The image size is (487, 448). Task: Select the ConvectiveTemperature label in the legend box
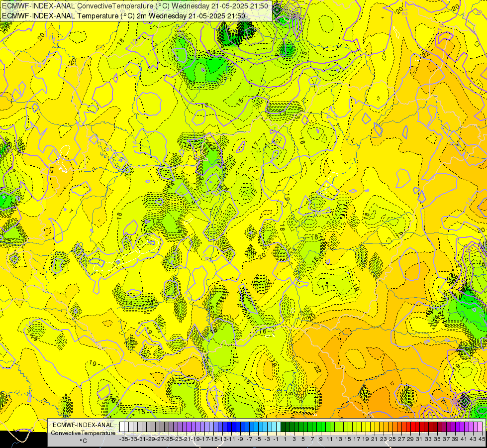tap(83, 433)
